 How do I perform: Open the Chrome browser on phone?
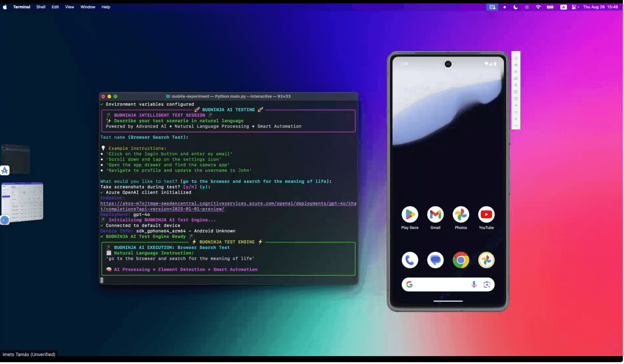coord(461,261)
